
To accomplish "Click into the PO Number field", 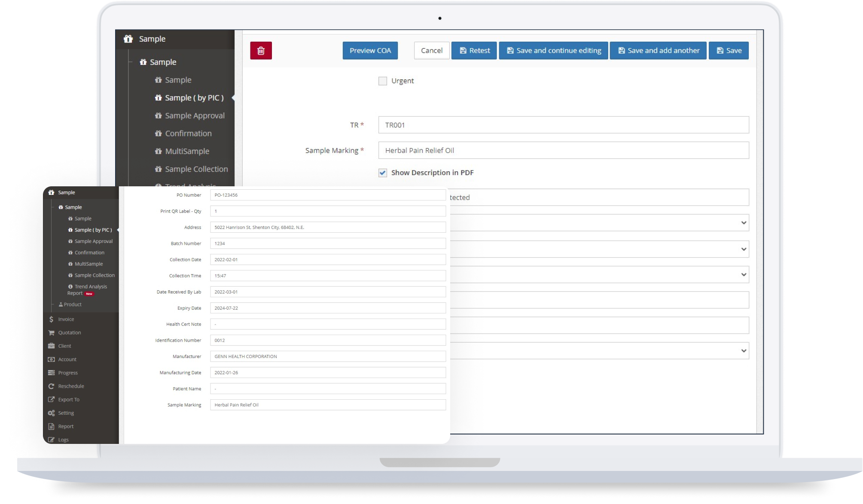I will pos(327,195).
